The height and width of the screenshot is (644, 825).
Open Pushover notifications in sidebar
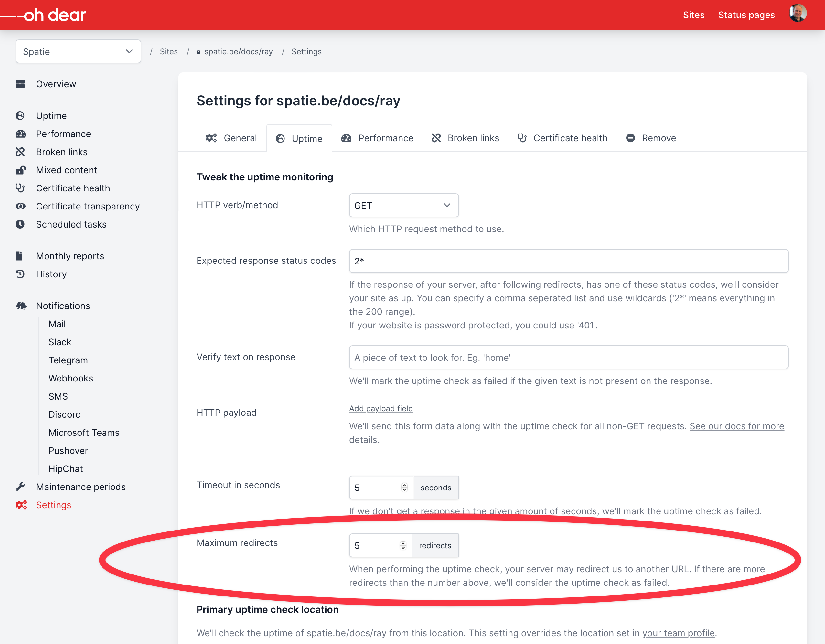click(68, 451)
